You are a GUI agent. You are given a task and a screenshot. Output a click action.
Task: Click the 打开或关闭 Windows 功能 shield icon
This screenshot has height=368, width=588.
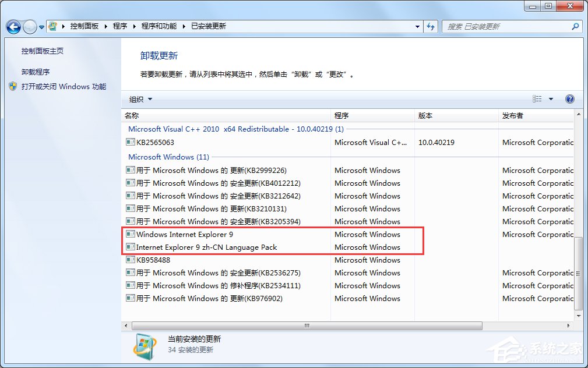click(x=12, y=86)
